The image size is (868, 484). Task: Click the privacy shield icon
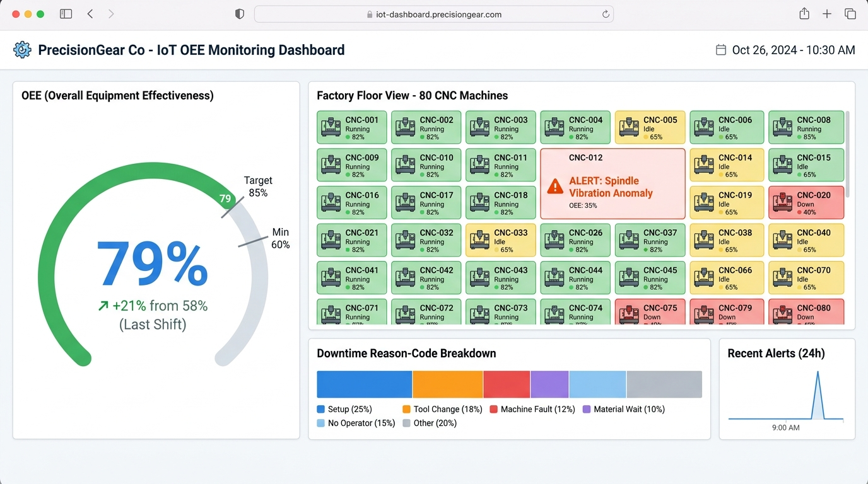[240, 14]
